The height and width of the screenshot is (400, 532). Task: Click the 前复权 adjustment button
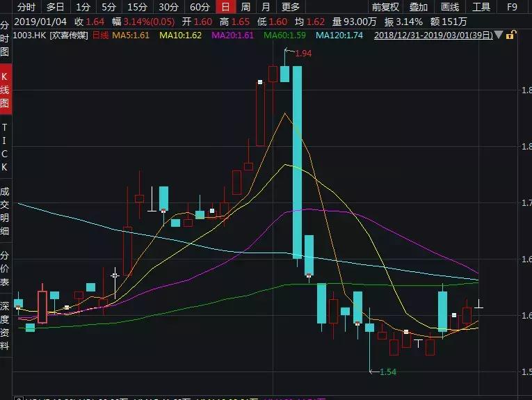click(x=385, y=6)
